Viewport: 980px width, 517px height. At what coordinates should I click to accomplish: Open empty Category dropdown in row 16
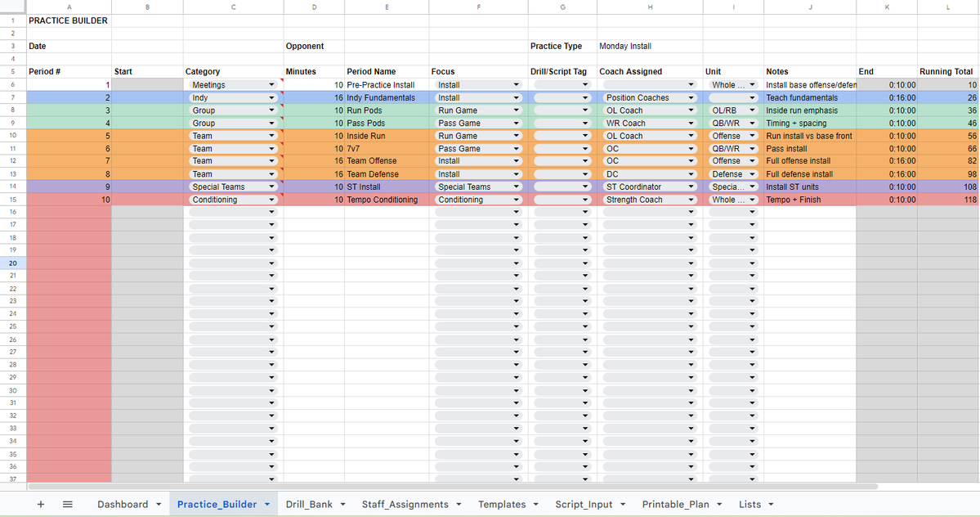[233, 212]
